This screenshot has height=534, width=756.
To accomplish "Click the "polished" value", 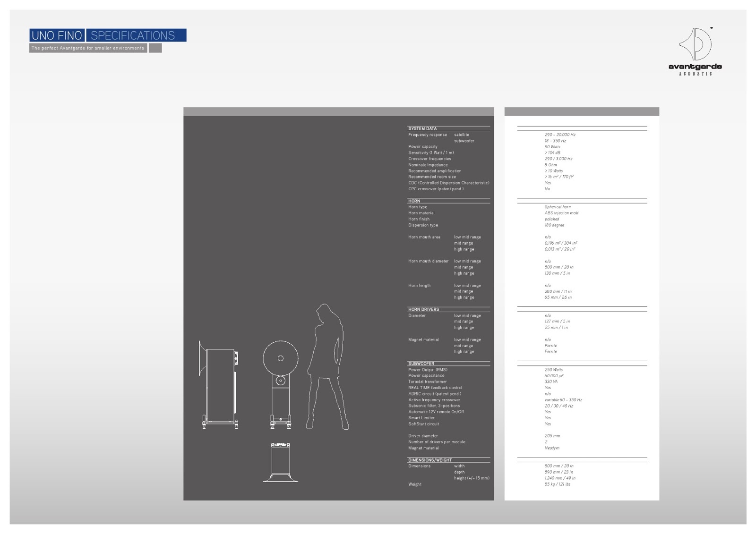I will click(x=551, y=219).
